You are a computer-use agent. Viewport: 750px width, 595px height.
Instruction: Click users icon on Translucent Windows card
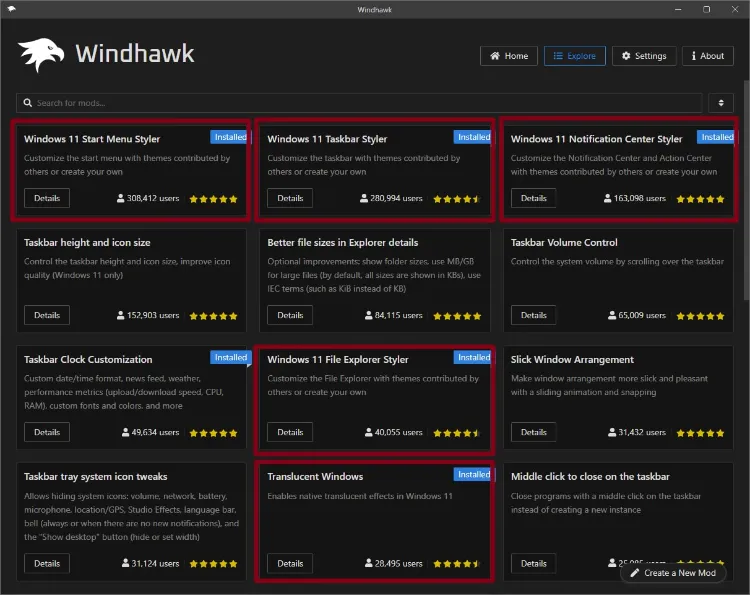click(x=369, y=564)
